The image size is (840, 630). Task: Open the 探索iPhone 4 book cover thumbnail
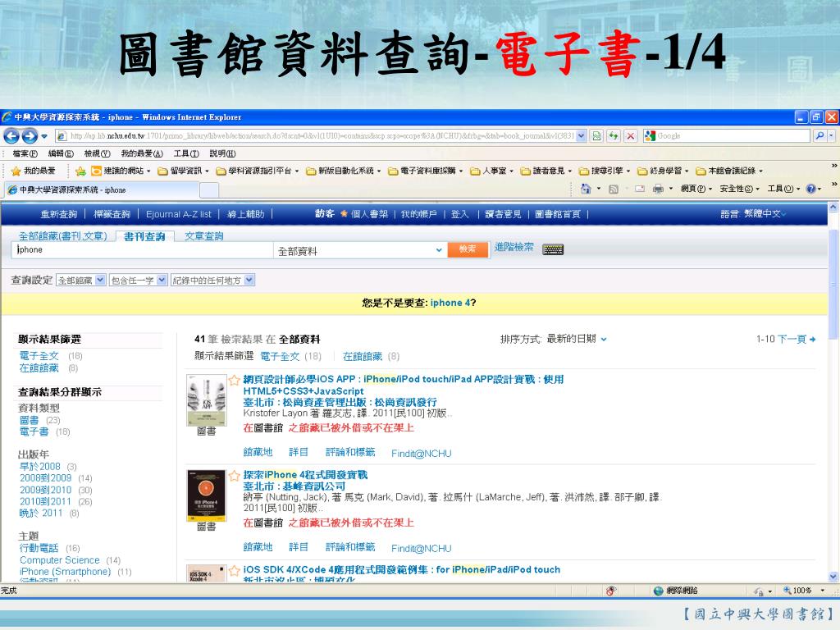click(206, 495)
